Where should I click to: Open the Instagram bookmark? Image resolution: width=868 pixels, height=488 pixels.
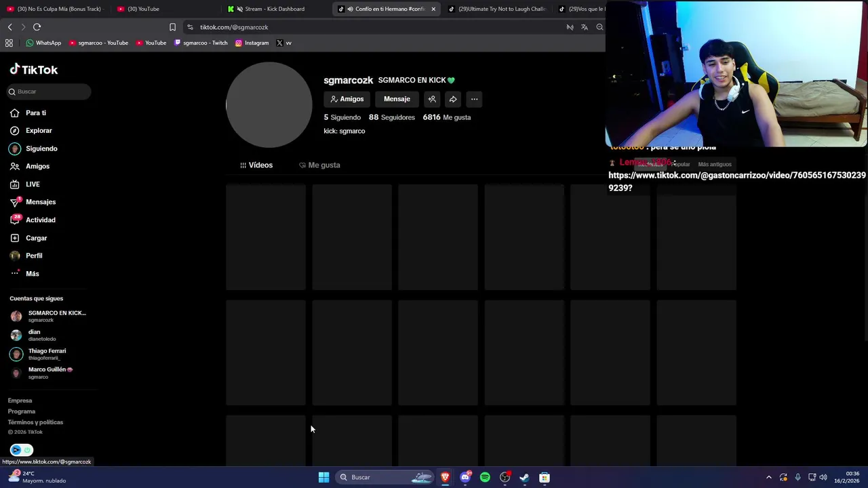pyautogui.click(x=252, y=43)
